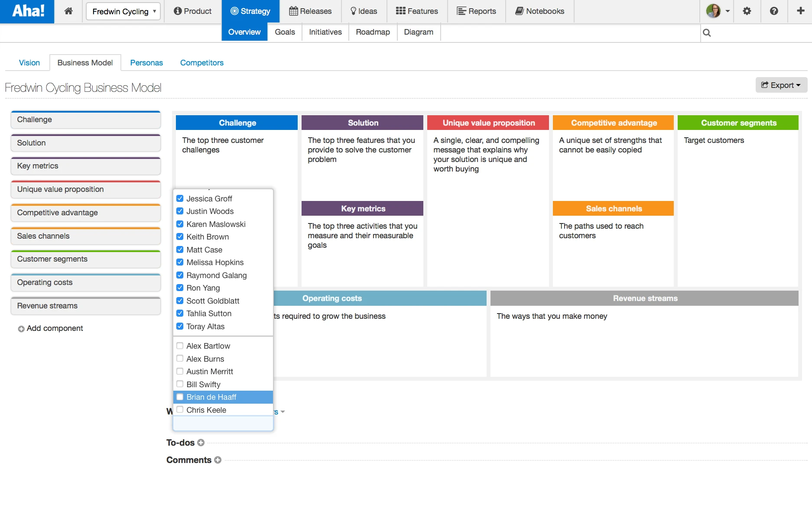
Task: Open the Competitors tab
Action: pyautogui.click(x=202, y=63)
